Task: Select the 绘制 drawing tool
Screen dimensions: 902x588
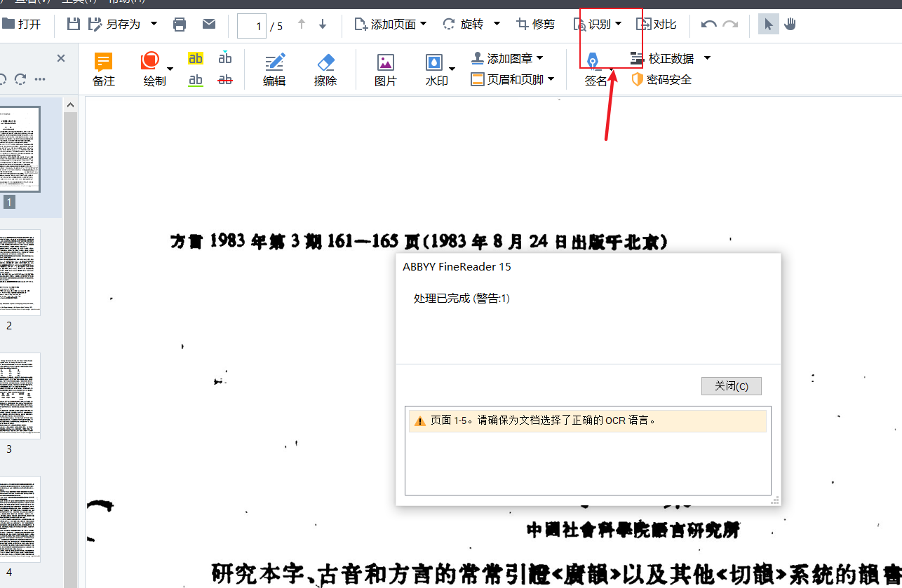Action: pyautogui.click(x=152, y=69)
